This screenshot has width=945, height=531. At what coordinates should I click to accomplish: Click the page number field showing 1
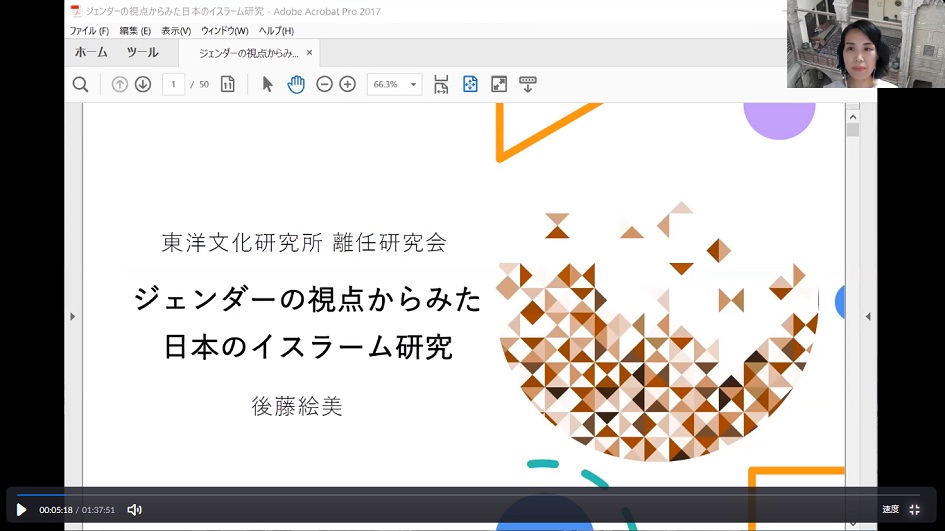174,84
